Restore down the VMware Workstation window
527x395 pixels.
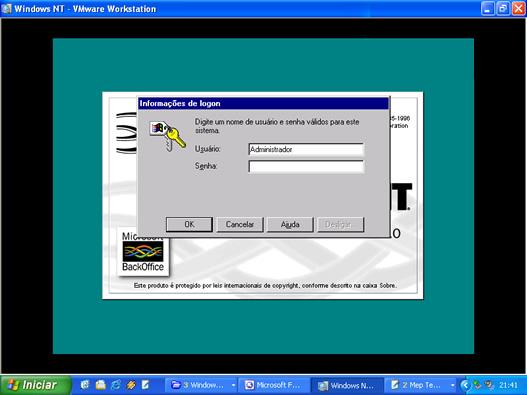click(503, 9)
